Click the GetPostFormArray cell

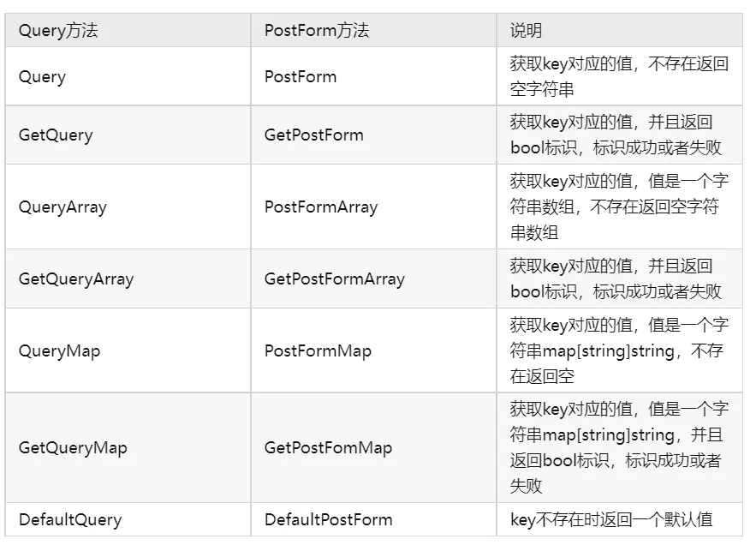(373, 278)
